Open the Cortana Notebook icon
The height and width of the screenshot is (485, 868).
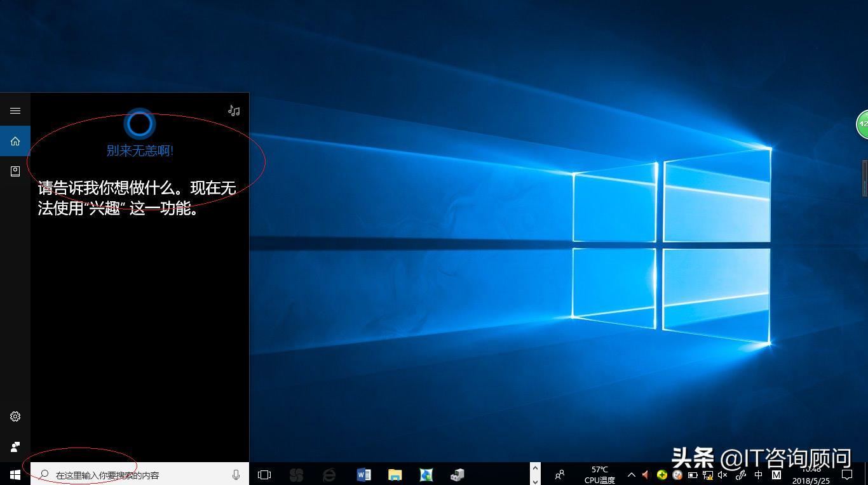[x=15, y=171]
